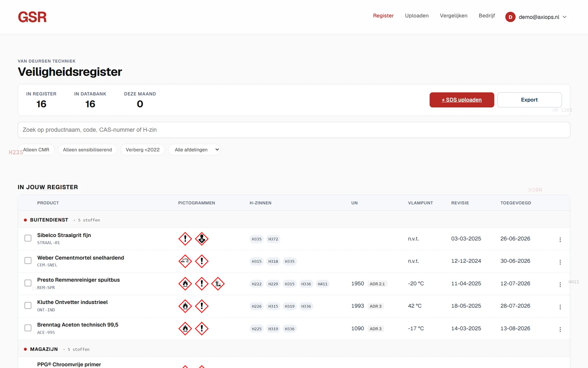Screen dimensions: 588x368
Task: Click exclamation mark pictogram in Weber Cementmortel row
Action: click(202, 261)
